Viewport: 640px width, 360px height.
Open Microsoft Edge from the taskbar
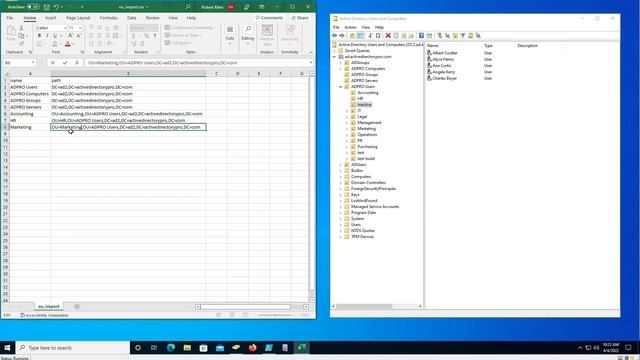tap(171, 348)
